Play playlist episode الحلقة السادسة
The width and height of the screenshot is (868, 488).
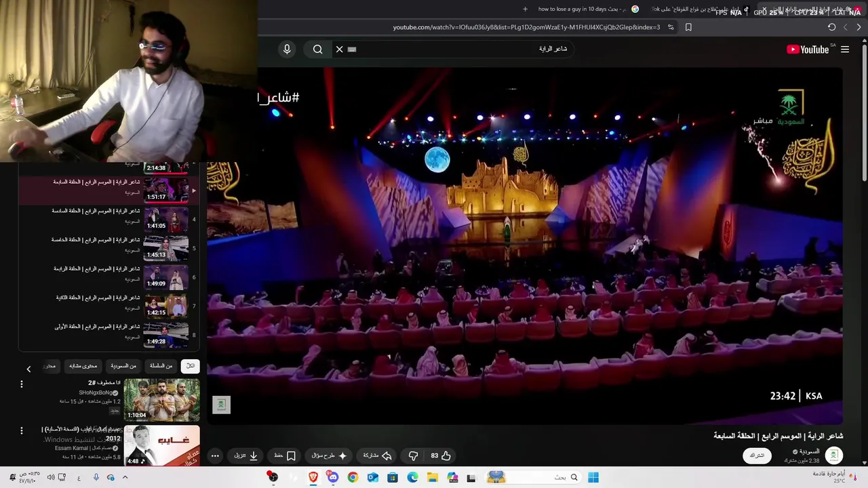[x=108, y=219]
